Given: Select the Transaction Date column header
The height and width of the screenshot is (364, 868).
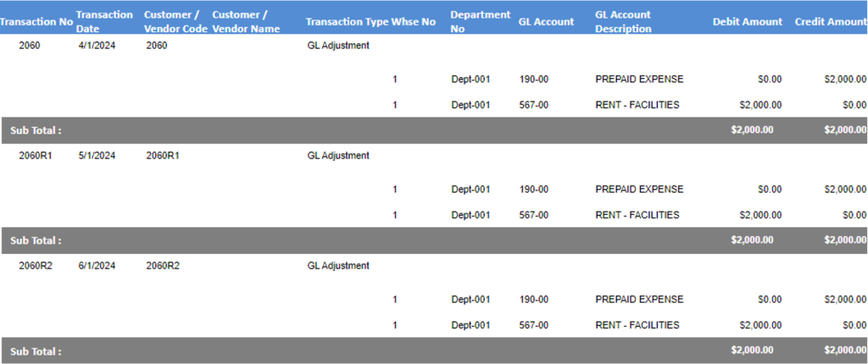Looking at the screenshot, I should point(104,21).
